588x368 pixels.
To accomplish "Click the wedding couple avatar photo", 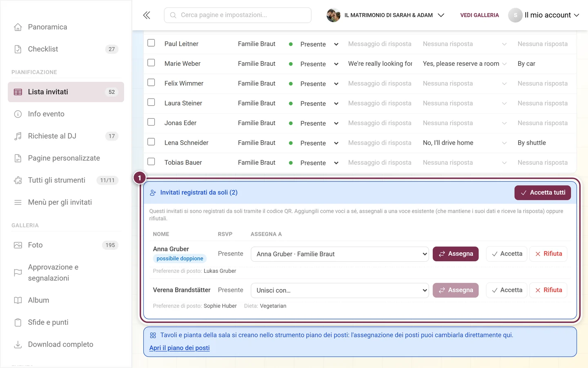I will click(333, 15).
